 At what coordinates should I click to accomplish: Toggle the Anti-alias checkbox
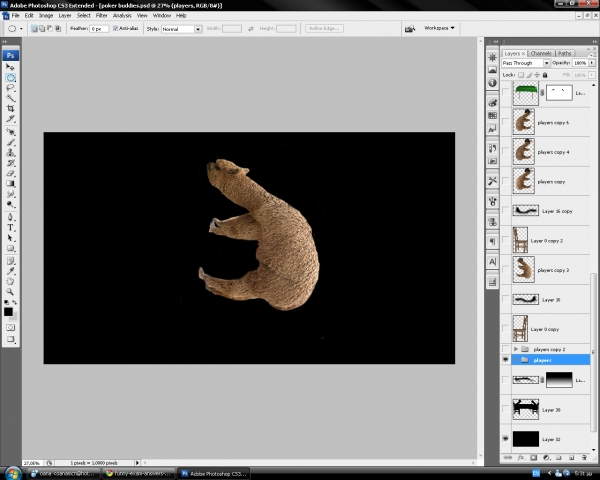coord(115,28)
